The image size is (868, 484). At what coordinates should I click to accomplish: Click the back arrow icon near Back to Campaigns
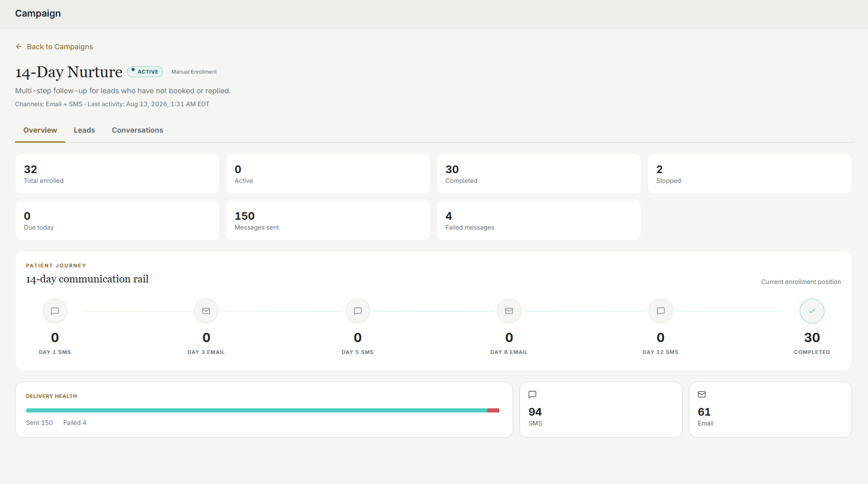pyautogui.click(x=19, y=47)
